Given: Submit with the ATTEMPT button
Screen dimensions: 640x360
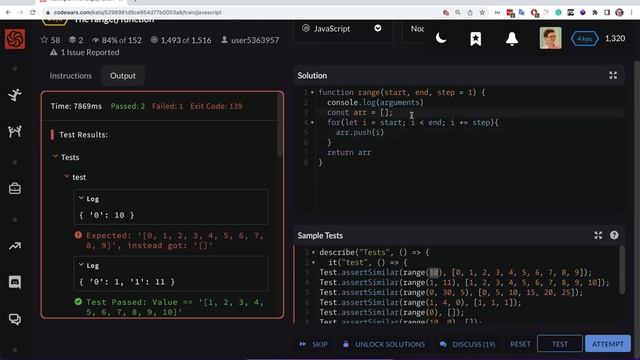Looking at the screenshot, I should point(608,344).
